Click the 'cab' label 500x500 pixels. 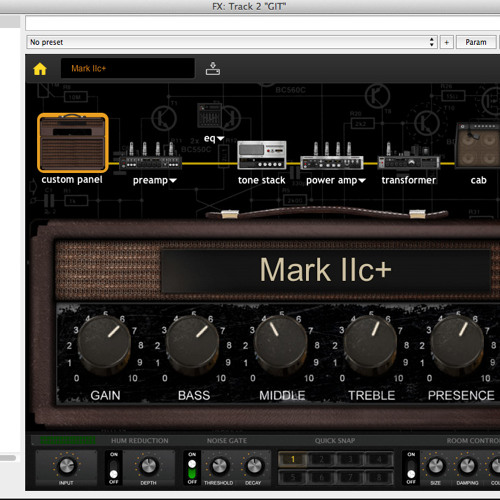pos(478,180)
